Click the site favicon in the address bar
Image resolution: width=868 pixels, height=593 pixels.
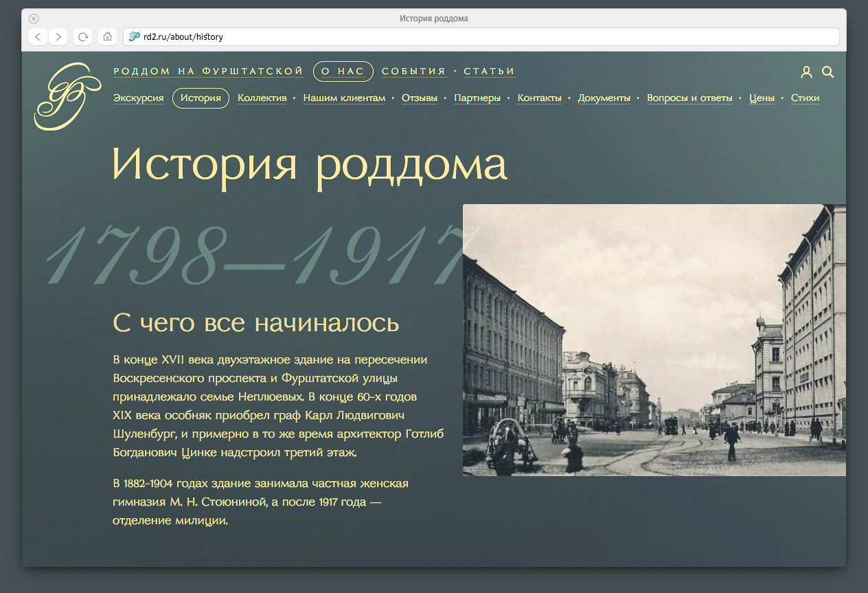click(135, 37)
